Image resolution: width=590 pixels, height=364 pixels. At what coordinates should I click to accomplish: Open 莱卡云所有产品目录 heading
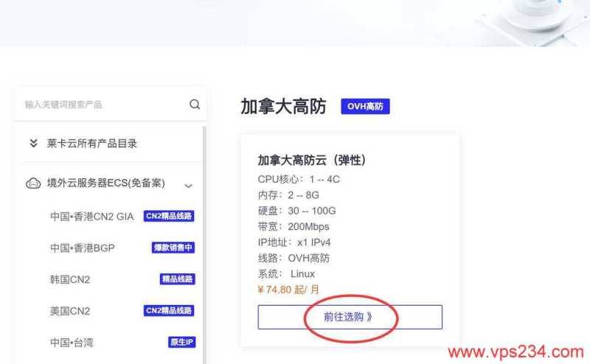(91, 143)
